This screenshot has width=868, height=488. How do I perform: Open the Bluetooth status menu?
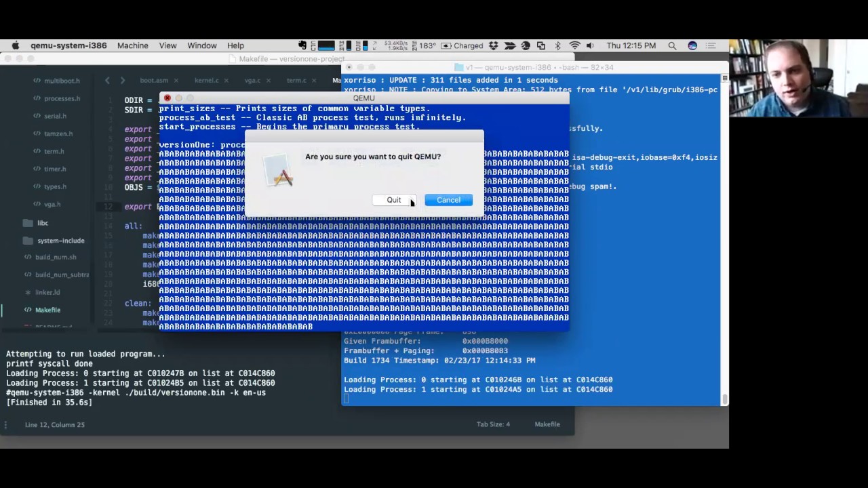coord(558,45)
